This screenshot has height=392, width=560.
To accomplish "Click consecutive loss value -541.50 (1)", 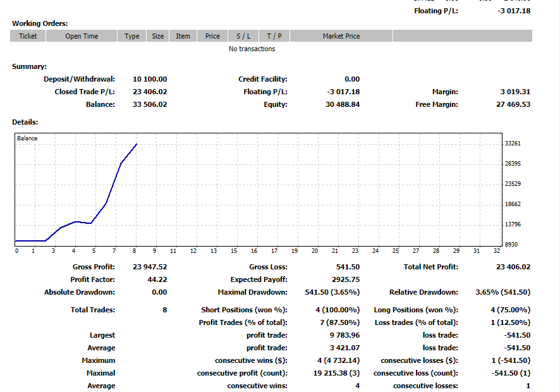I will pos(511,374).
